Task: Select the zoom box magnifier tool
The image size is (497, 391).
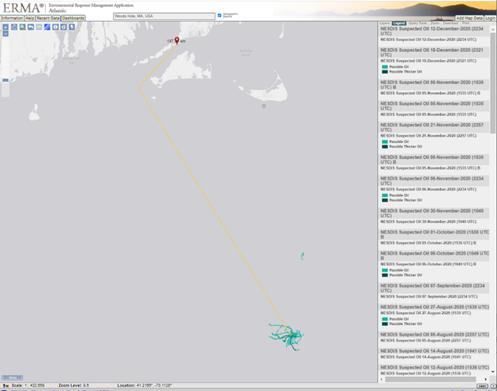Action: pyautogui.click(x=22, y=27)
